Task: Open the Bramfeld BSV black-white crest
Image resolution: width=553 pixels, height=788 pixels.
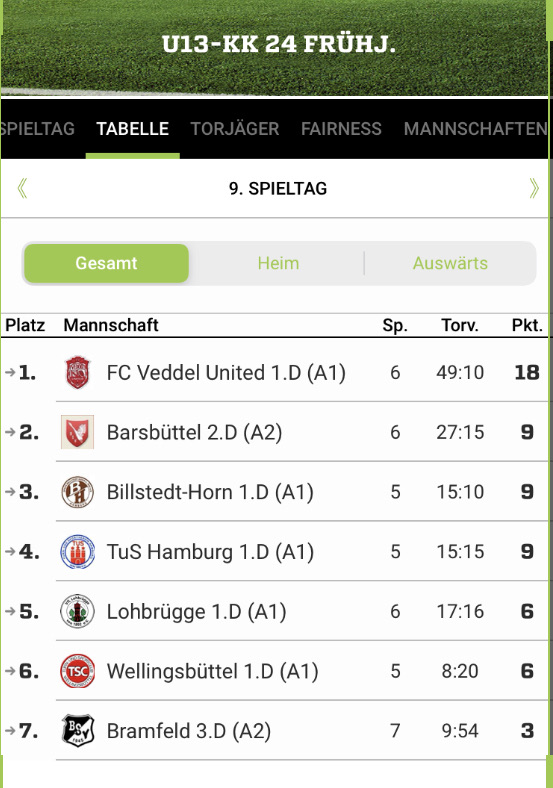Action: (77, 730)
